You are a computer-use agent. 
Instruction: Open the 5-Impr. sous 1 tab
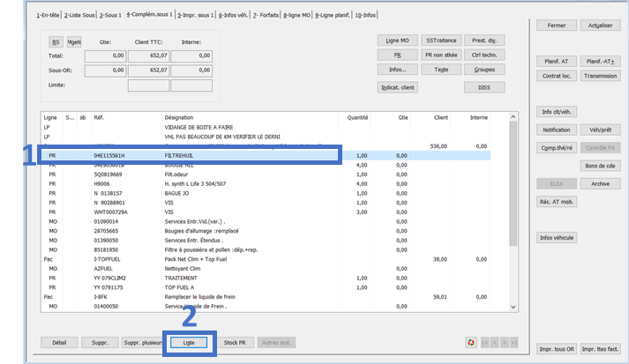point(196,15)
